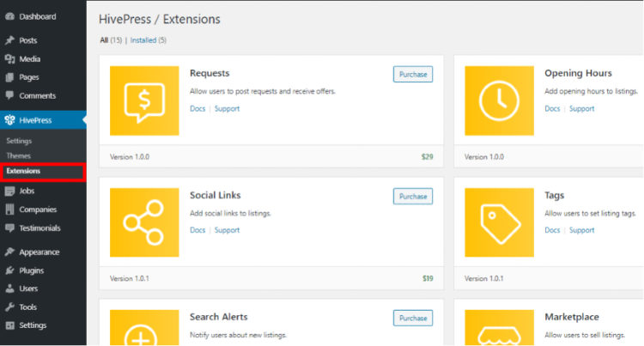Go to the Media library
The height and width of the screenshot is (346, 644).
(x=29, y=59)
